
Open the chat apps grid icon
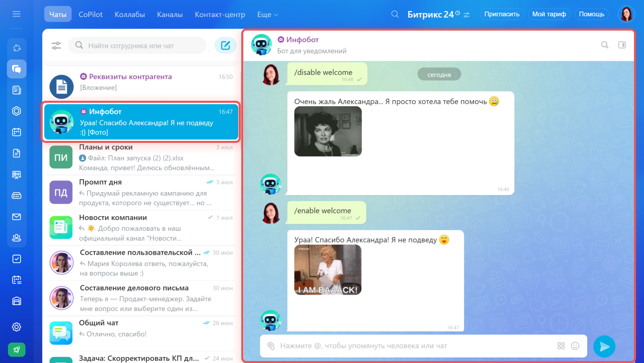[561, 346]
